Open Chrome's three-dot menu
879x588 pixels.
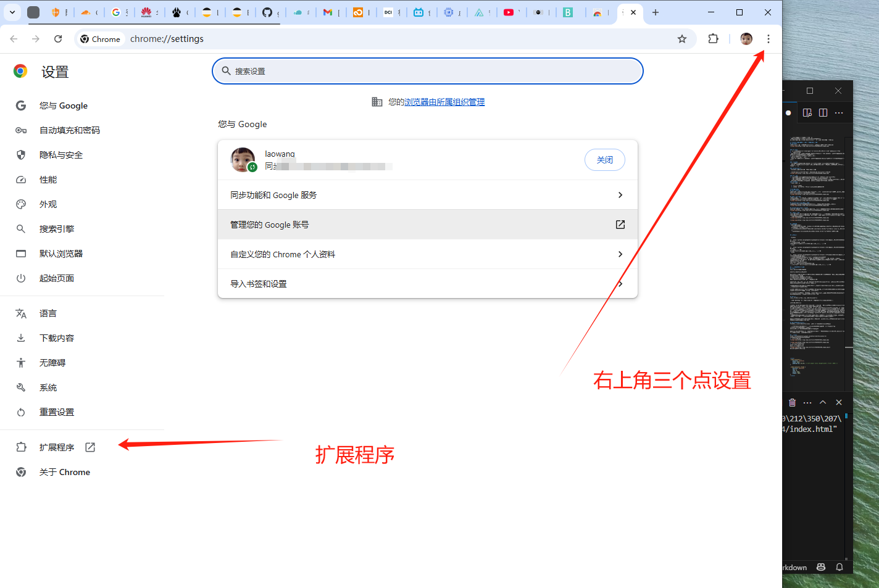768,39
